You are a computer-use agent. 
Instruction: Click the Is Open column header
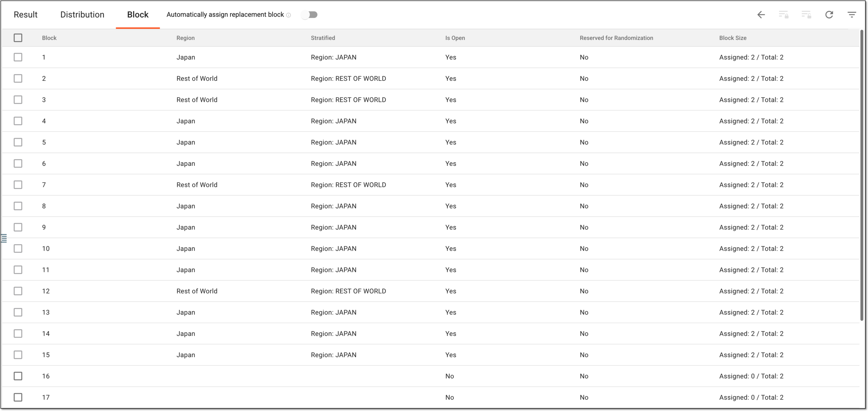455,38
